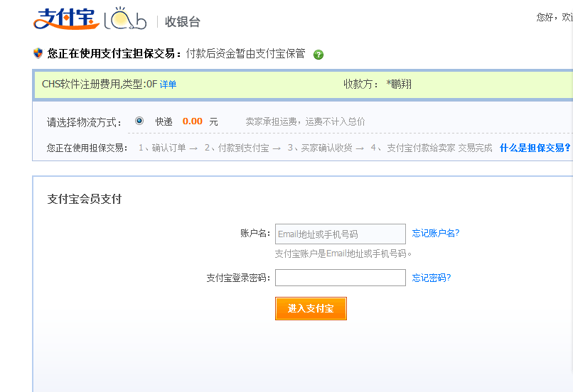Image resolution: width=573 pixels, height=392 pixels.
Task: Click the Alipay 支付宝 logo
Action: pos(66,18)
